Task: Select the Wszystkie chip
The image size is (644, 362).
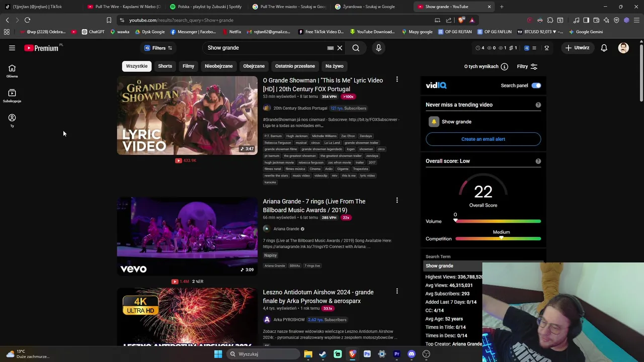Action: [x=137, y=66]
